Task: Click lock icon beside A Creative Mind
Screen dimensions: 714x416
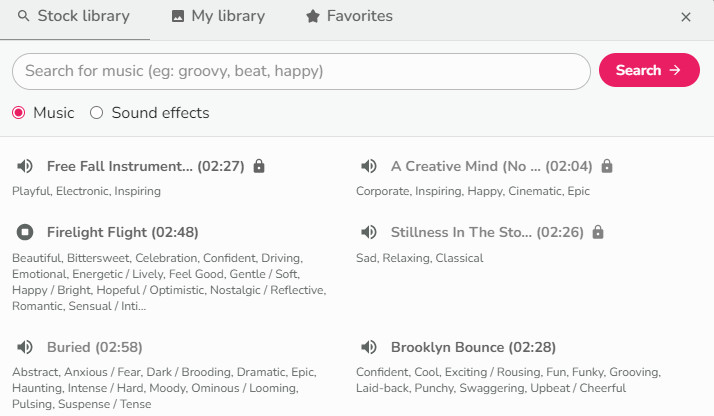Action: 607,166
